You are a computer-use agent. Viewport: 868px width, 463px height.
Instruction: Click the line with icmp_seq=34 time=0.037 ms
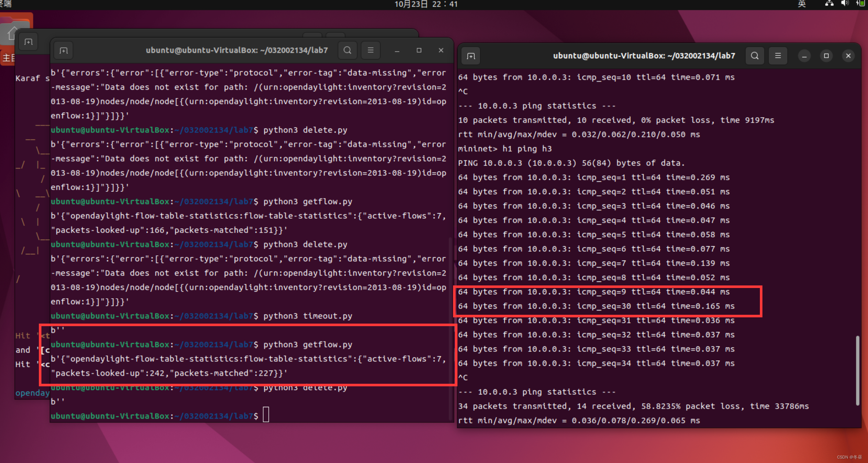pyautogui.click(x=596, y=363)
